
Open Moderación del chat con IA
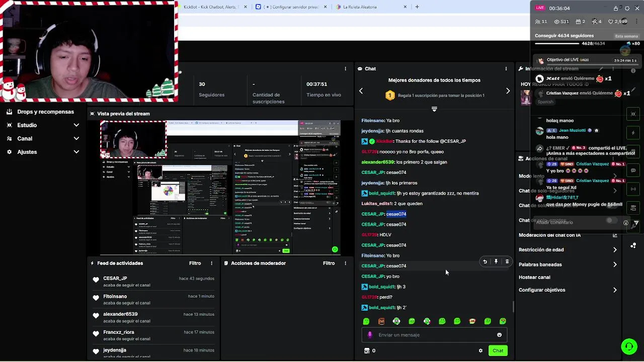click(x=568, y=235)
